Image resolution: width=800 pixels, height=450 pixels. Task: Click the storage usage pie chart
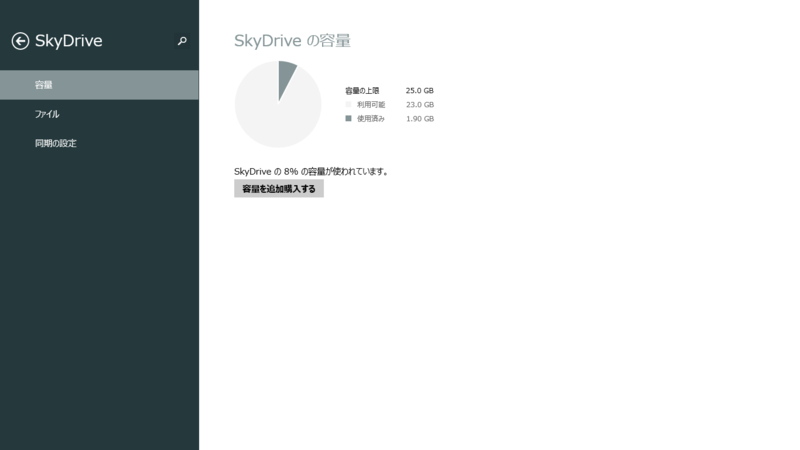(x=278, y=104)
